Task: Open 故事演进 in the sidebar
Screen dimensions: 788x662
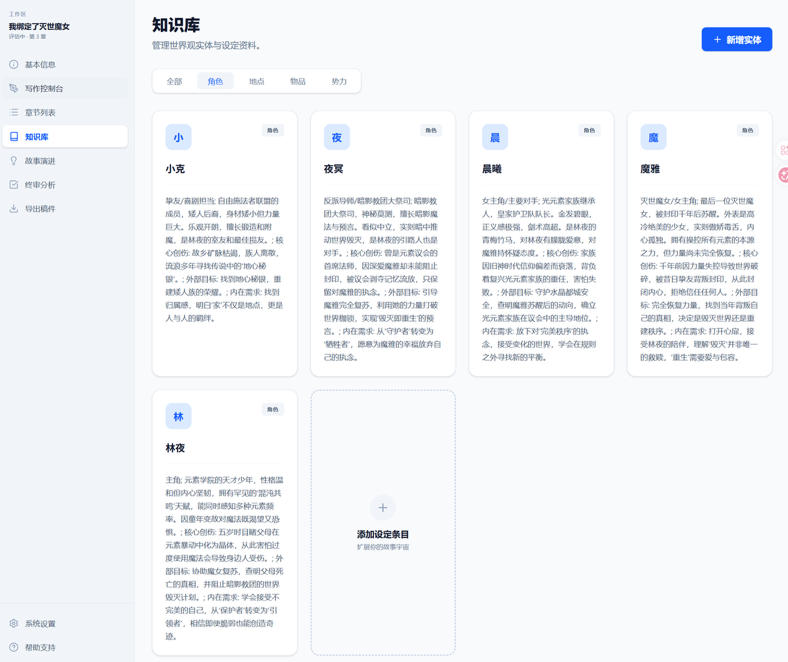Action: coord(65,161)
